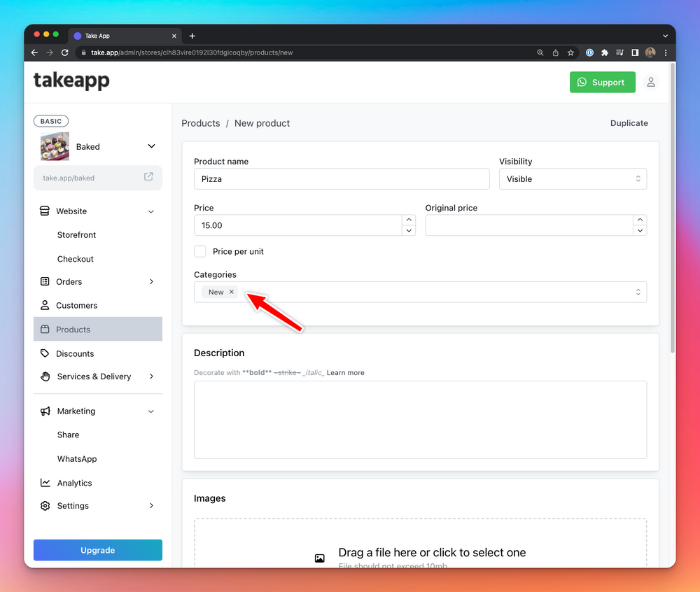This screenshot has width=700, height=592.
Task: Open the 1Password extension icon
Action: (589, 52)
